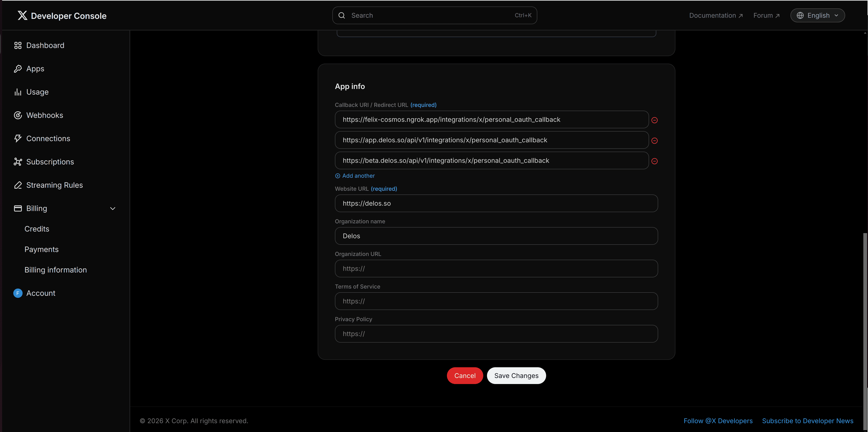Click the Organization URL field
This screenshot has width=868, height=432.
click(496, 269)
